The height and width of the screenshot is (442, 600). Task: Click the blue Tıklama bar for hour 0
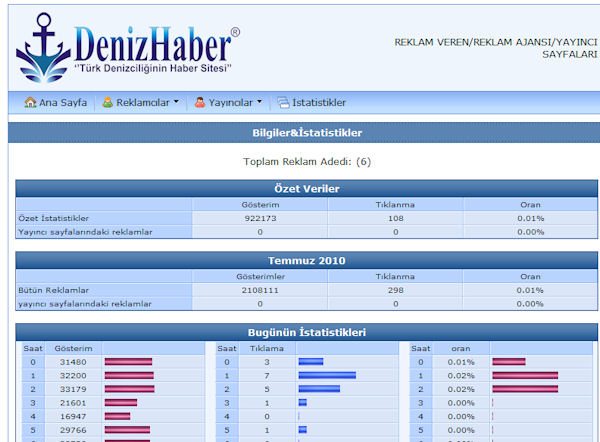311,362
